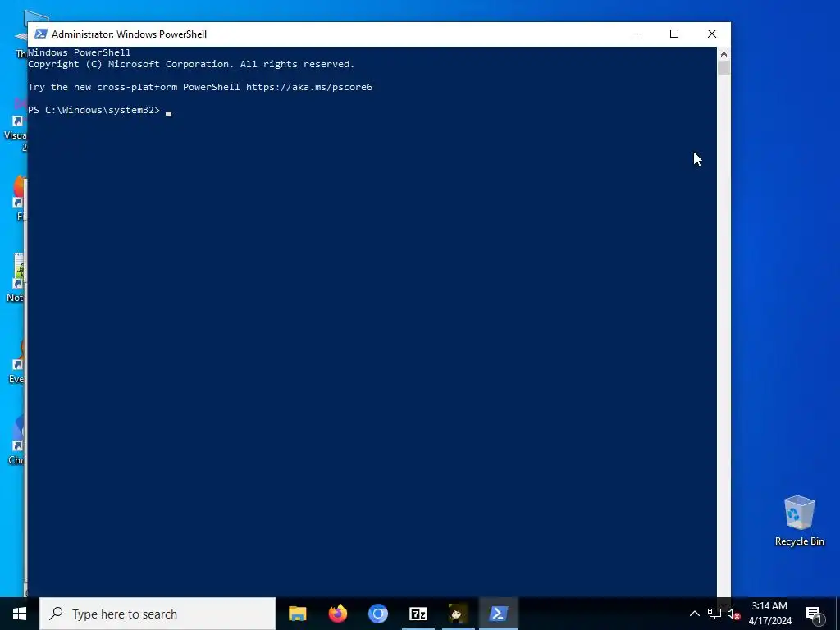Image resolution: width=840 pixels, height=630 pixels.
Task: Close the Administrator PowerShell window
Action: click(712, 34)
